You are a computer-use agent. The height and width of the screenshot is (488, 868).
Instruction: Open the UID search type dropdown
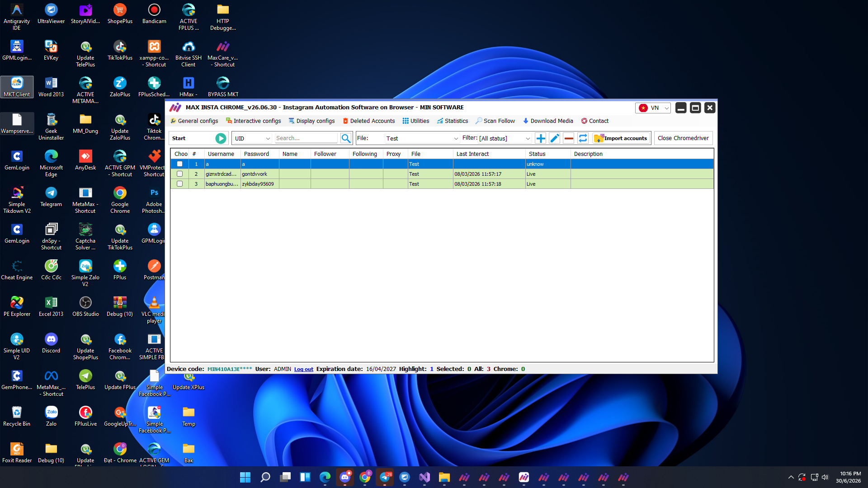pyautogui.click(x=252, y=138)
